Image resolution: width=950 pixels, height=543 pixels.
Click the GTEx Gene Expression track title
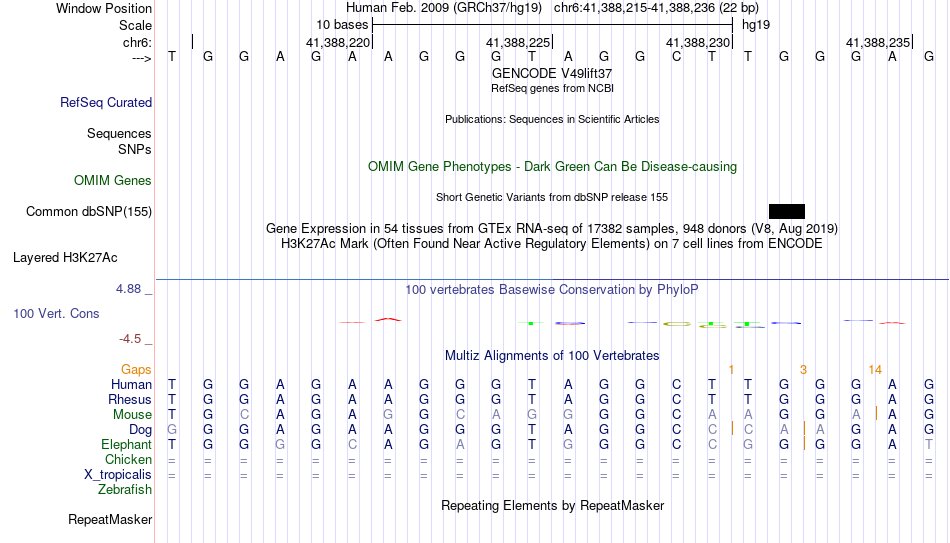click(x=552, y=228)
